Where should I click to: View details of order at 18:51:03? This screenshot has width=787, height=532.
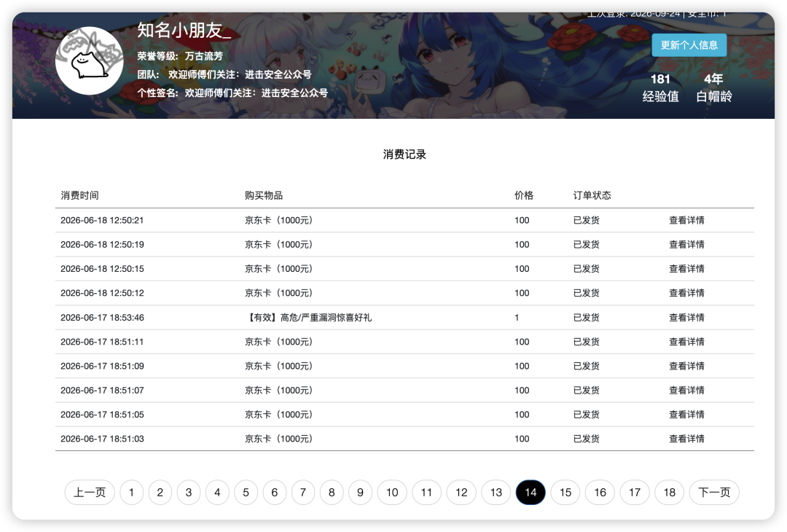point(686,439)
